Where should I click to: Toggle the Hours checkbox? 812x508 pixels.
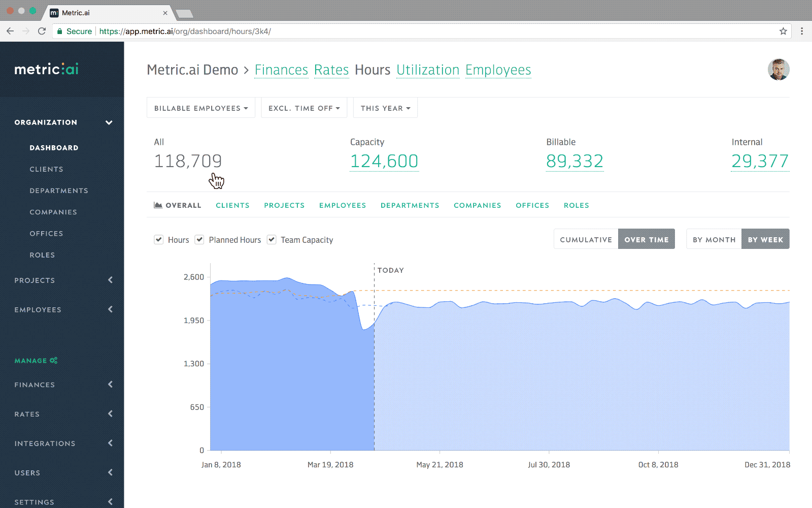coord(159,240)
